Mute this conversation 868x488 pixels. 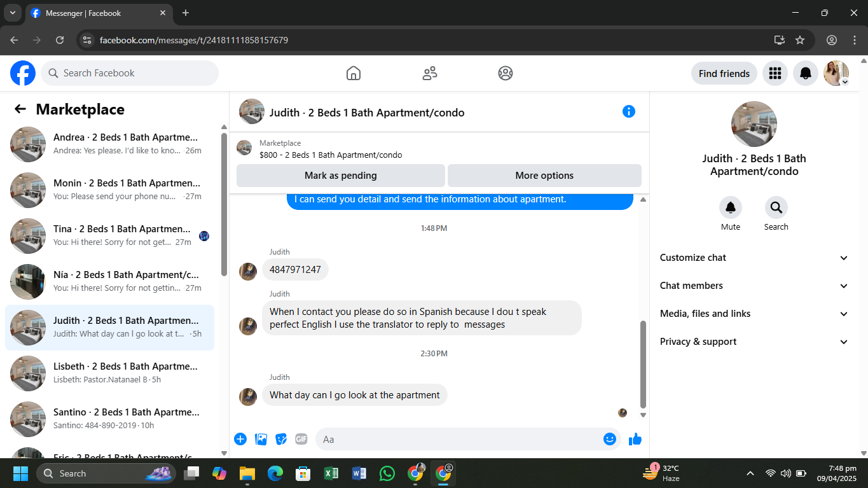pos(731,207)
